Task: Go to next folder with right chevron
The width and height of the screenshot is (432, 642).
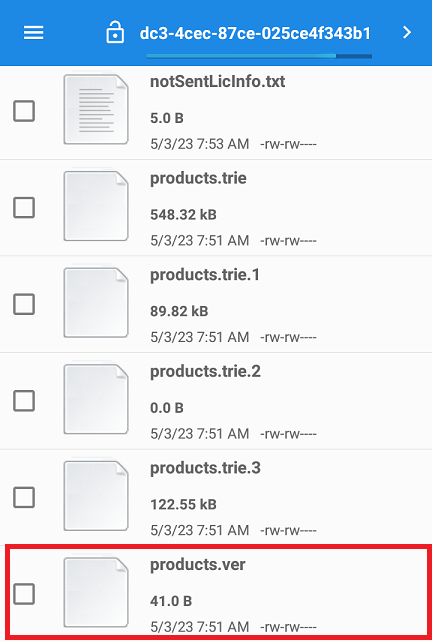Action: point(407,32)
